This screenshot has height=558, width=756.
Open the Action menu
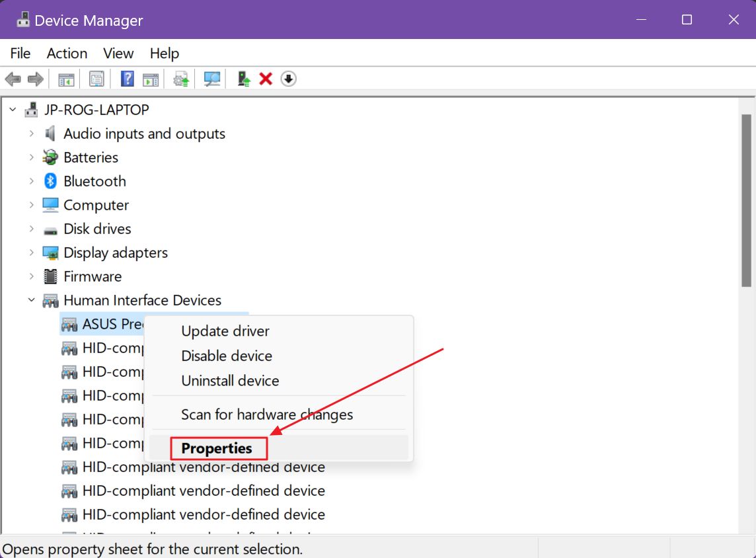tap(66, 53)
